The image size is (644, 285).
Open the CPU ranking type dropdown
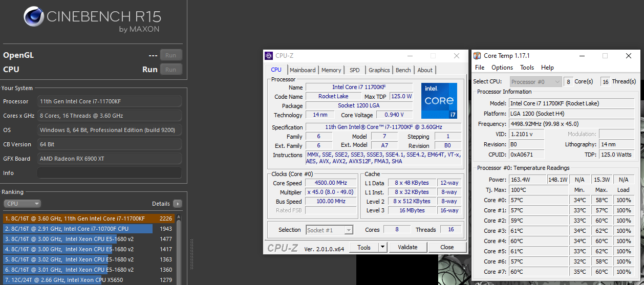[22, 204]
